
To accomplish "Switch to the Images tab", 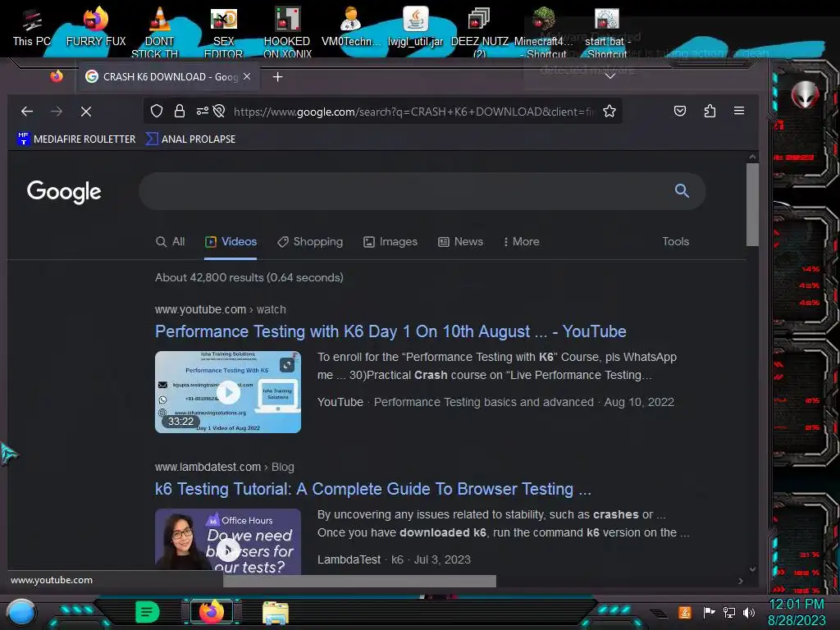I will (x=390, y=242).
